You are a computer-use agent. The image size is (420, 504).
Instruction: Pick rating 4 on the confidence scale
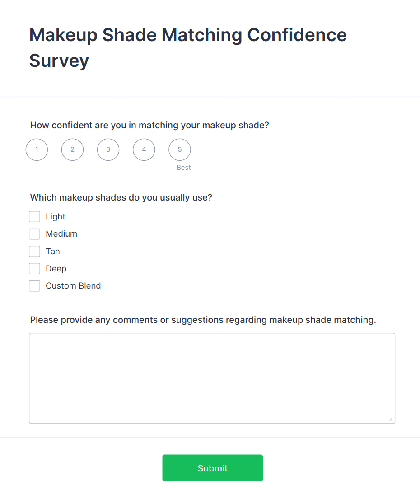[x=144, y=149]
